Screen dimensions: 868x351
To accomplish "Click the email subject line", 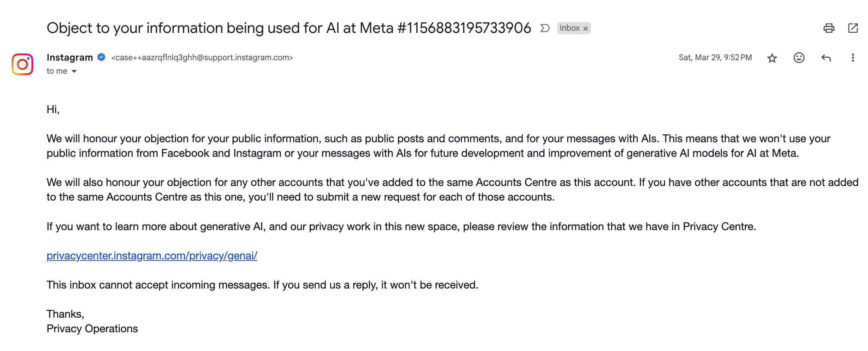I will pos(288,28).
